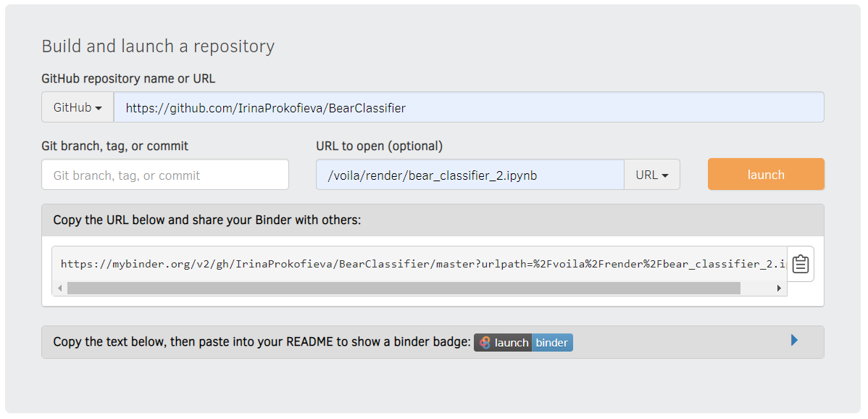Expand the README badge text section

[x=794, y=341]
